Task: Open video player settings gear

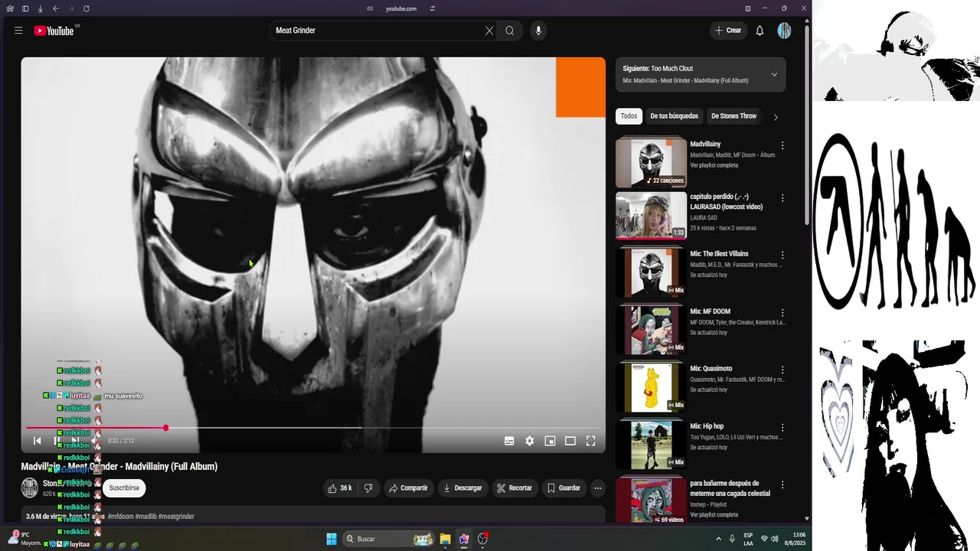Action: tap(529, 441)
